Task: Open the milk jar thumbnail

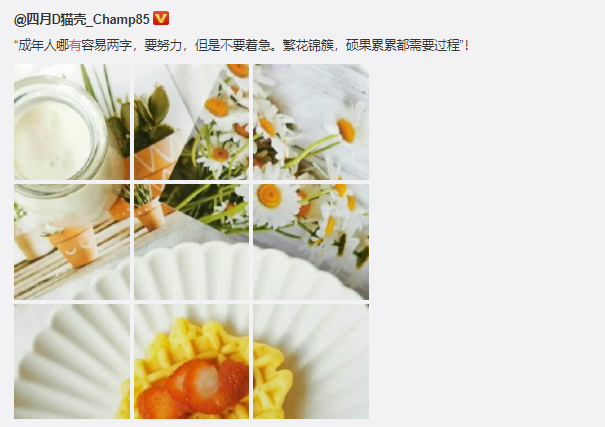Action: pos(72,122)
